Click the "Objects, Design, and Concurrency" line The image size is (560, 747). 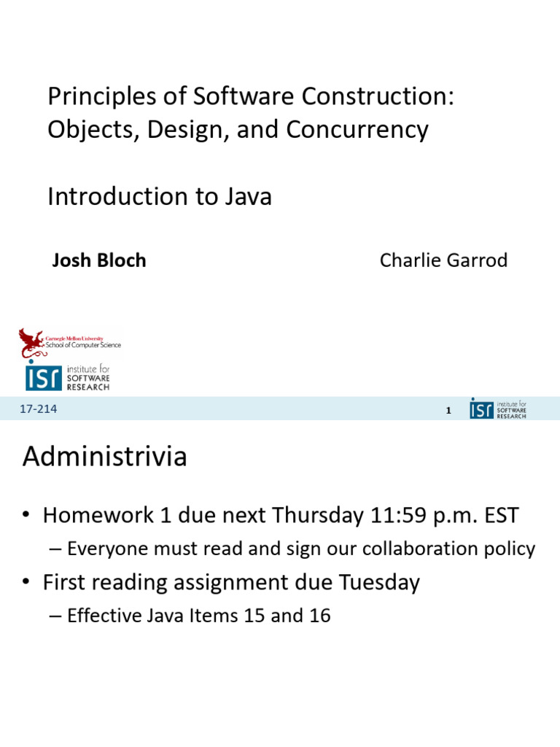tap(238, 130)
